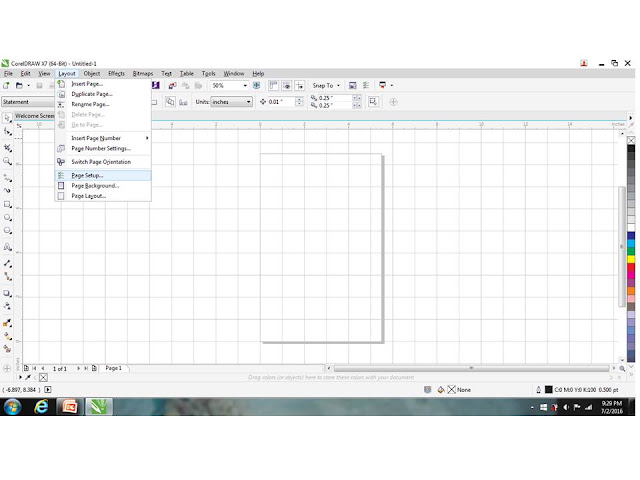Select the Ellipse tool

coord(7,218)
